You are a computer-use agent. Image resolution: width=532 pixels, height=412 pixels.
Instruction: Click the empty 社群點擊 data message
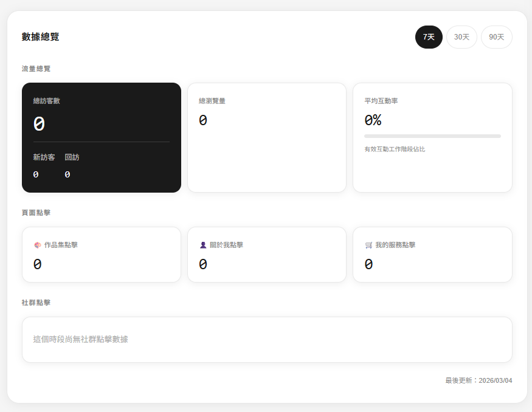80,339
